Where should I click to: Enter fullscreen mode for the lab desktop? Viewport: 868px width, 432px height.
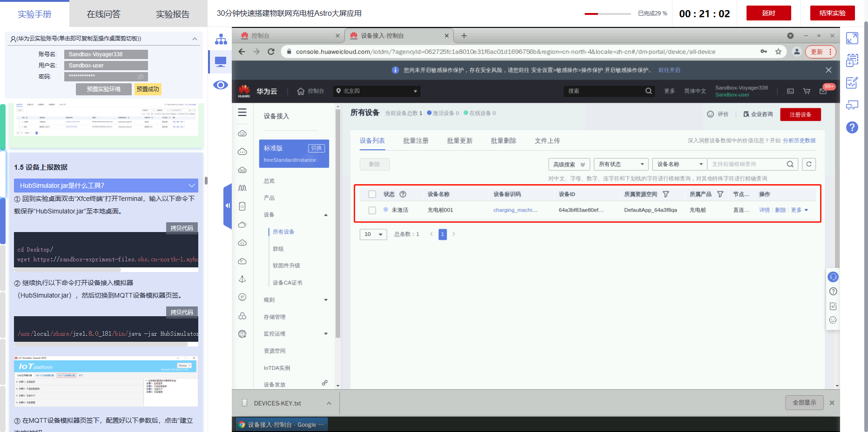point(852,38)
